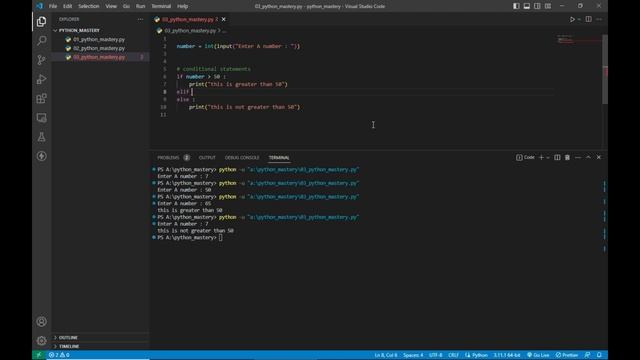Open Customize Layout in title bar
640x360 pixels.
point(548,6)
